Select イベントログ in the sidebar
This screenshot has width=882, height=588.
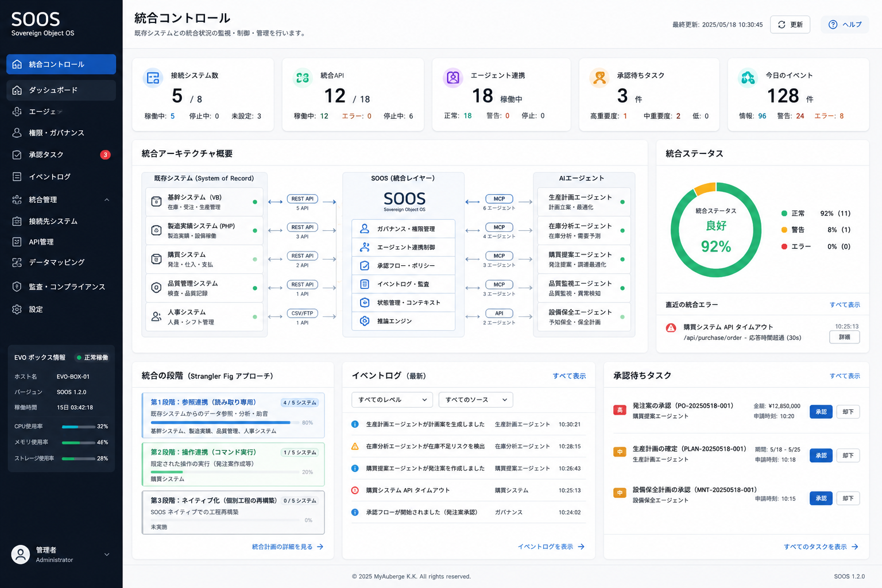[x=61, y=177]
